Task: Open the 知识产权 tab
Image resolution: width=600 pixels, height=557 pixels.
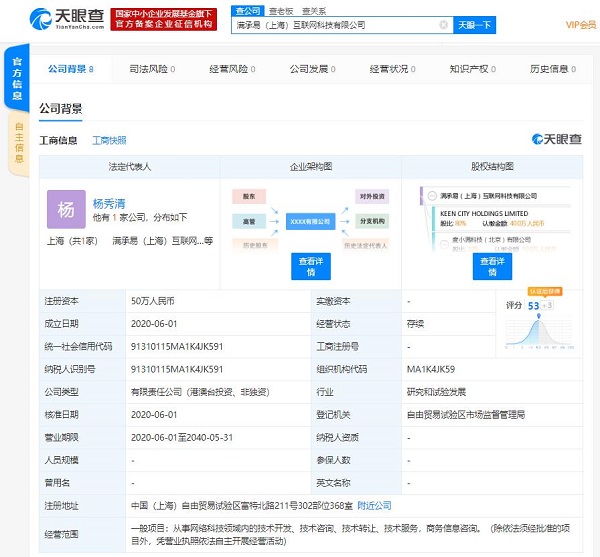Action: (x=473, y=69)
